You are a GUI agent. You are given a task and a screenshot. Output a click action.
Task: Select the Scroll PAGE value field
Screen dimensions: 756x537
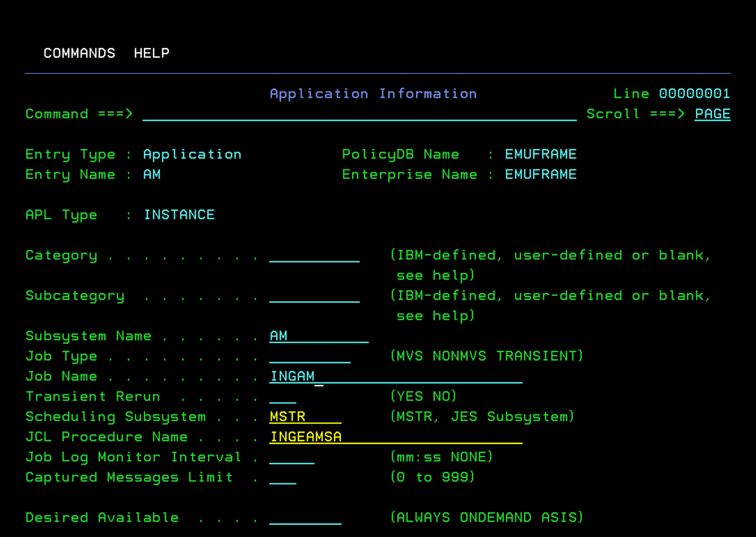coord(712,114)
